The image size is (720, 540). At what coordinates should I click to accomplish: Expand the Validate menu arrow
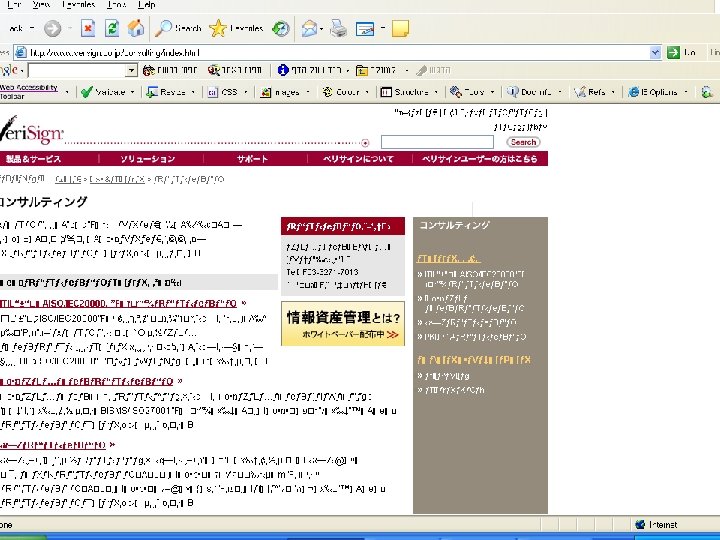coord(132,92)
